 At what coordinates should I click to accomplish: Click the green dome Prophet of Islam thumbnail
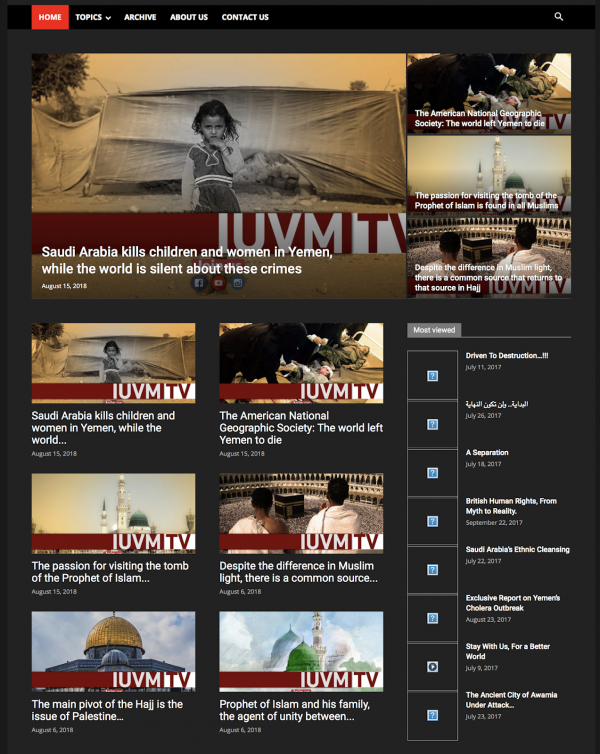point(301,651)
